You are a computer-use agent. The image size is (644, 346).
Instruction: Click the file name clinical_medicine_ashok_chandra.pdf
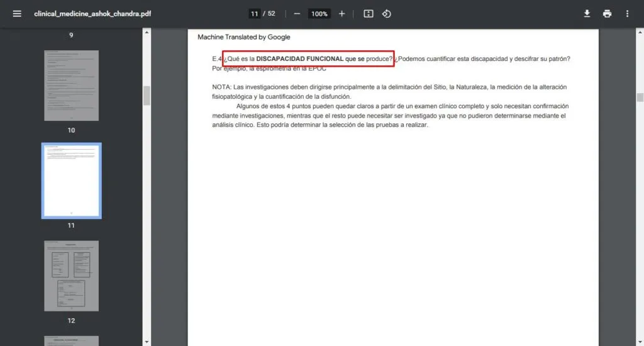(x=92, y=14)
